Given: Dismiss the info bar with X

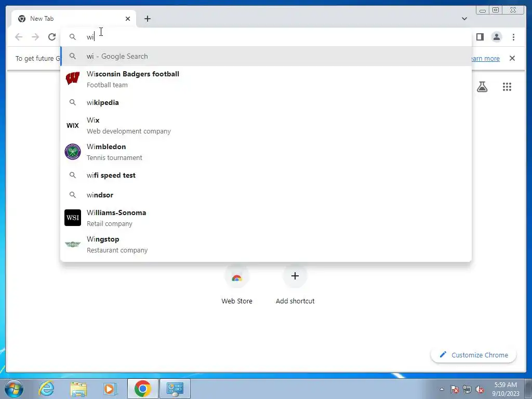Looking at the screenshot, I should click(x=512, y=58).
